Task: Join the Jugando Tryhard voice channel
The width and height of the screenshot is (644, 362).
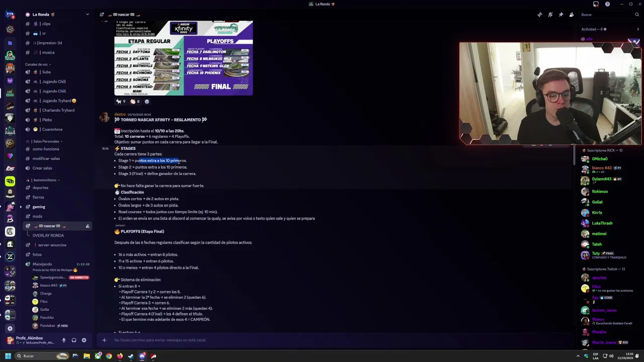Action: [58, 101]
